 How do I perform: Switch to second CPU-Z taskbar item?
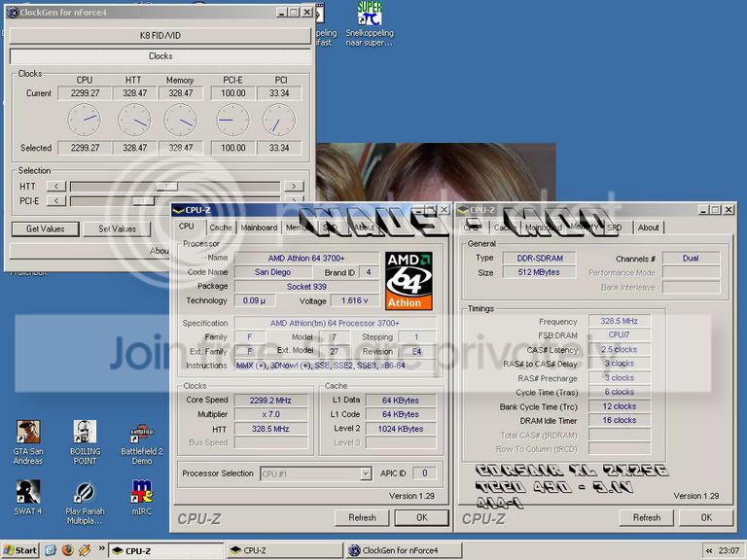tap(284, 550)
